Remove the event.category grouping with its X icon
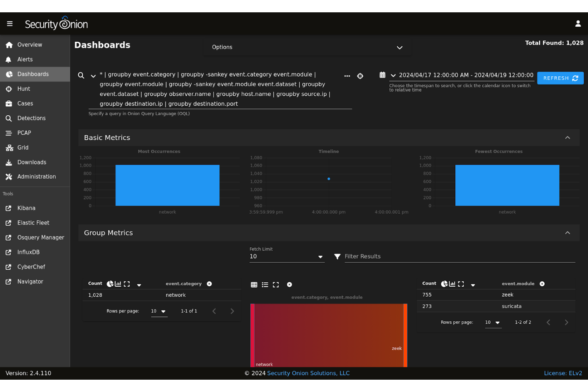 [209, 284]
